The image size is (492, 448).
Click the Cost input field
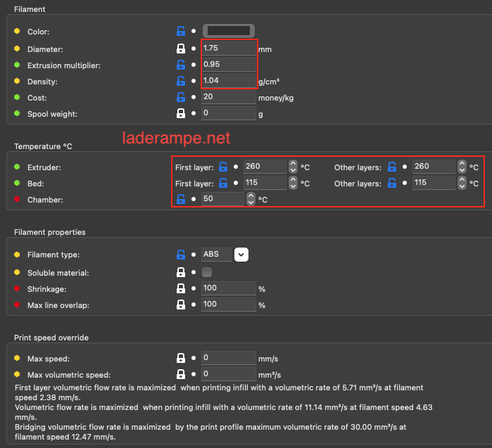[x=229, y=97]
